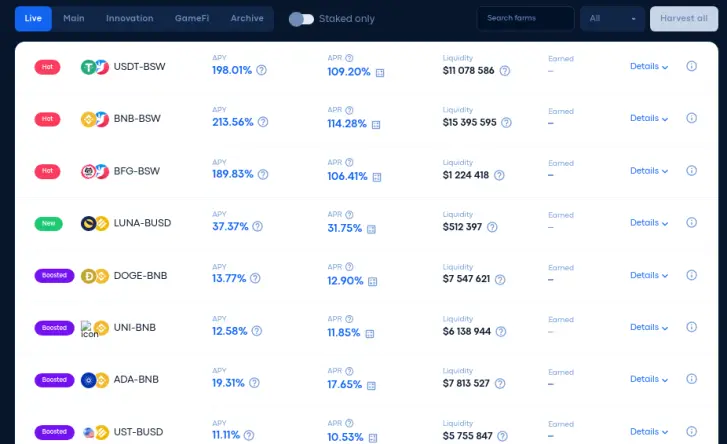Expand Details for BNB-BSW farm
727x444 pixels.
point(649,118)
